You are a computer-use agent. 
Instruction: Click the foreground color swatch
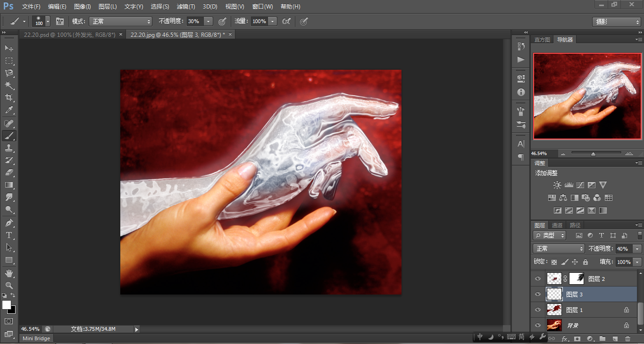(x=7, y=305)
